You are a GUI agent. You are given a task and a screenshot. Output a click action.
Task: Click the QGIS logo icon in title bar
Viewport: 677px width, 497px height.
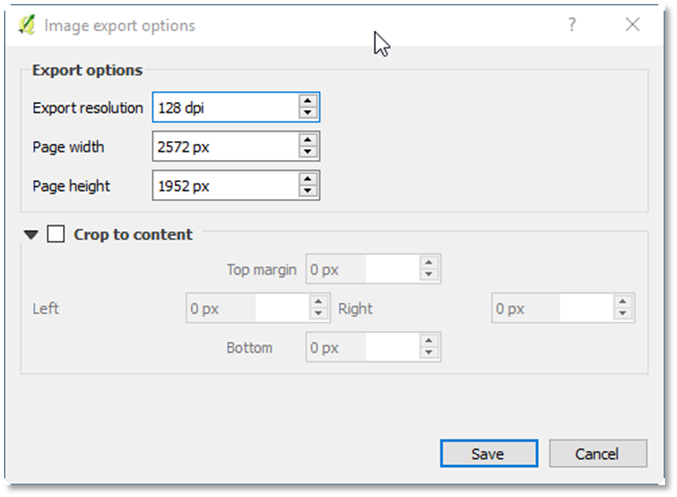point(27,25)
